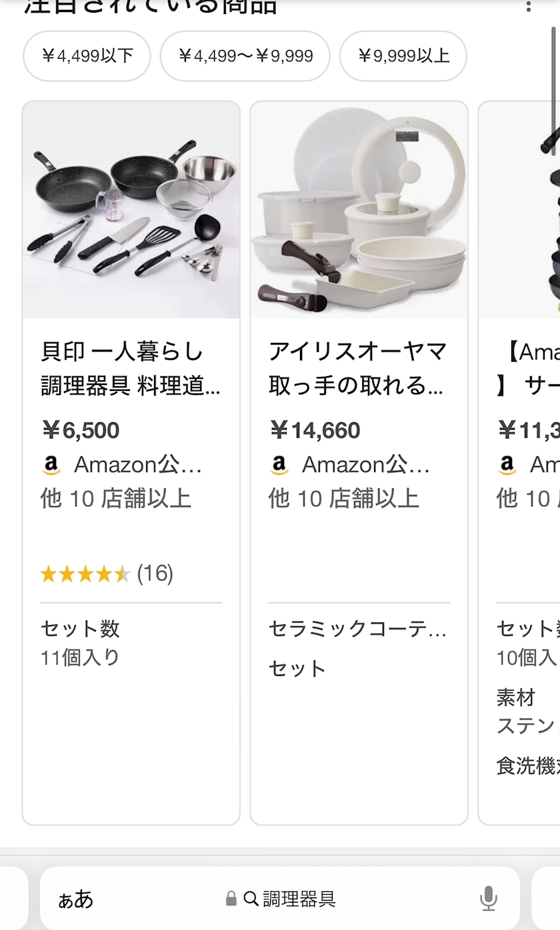Tap Amazon logo on third product card
Image resolution: width=560 pixels, height=930 pixels.
point(507,465)
